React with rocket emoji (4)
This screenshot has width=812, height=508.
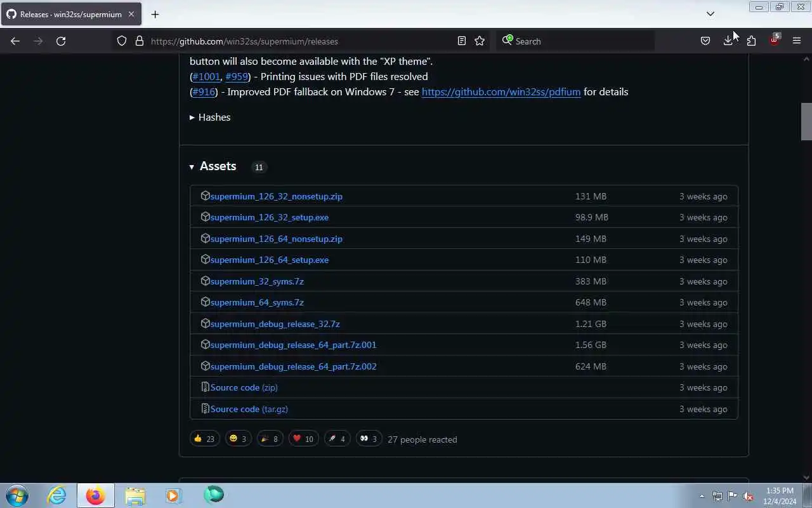point(337,439)
